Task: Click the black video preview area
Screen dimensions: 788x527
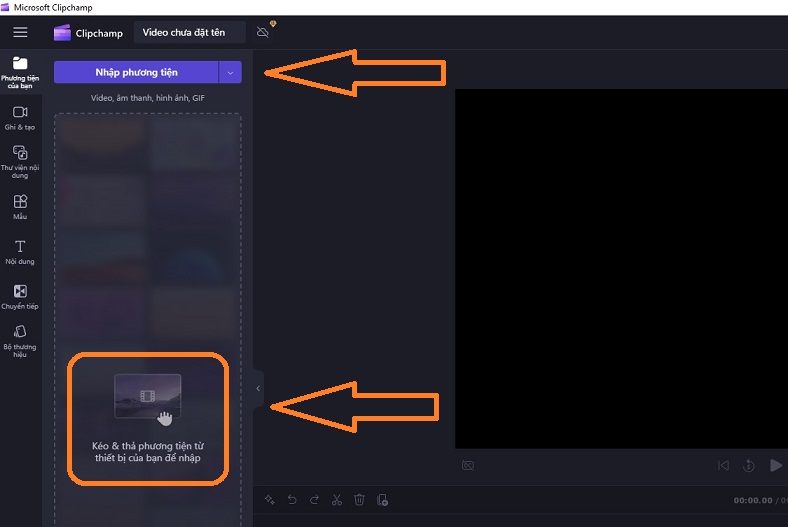Action: pos(621,268)
